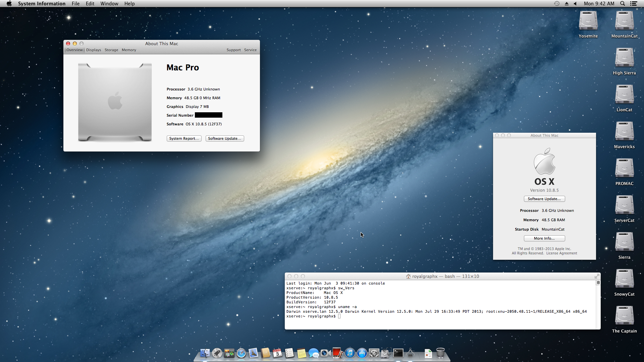Open the Apple menu

(x=9, y=3)
